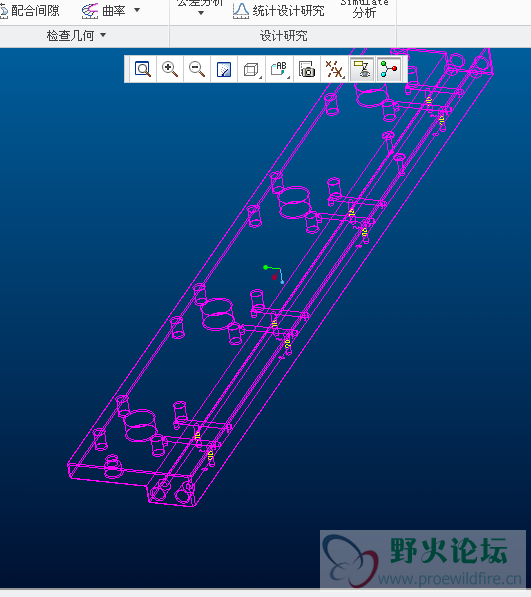The image size is (531, 597).
Task: Launch the Simulate 分析 command
Action: pos(364,8)
